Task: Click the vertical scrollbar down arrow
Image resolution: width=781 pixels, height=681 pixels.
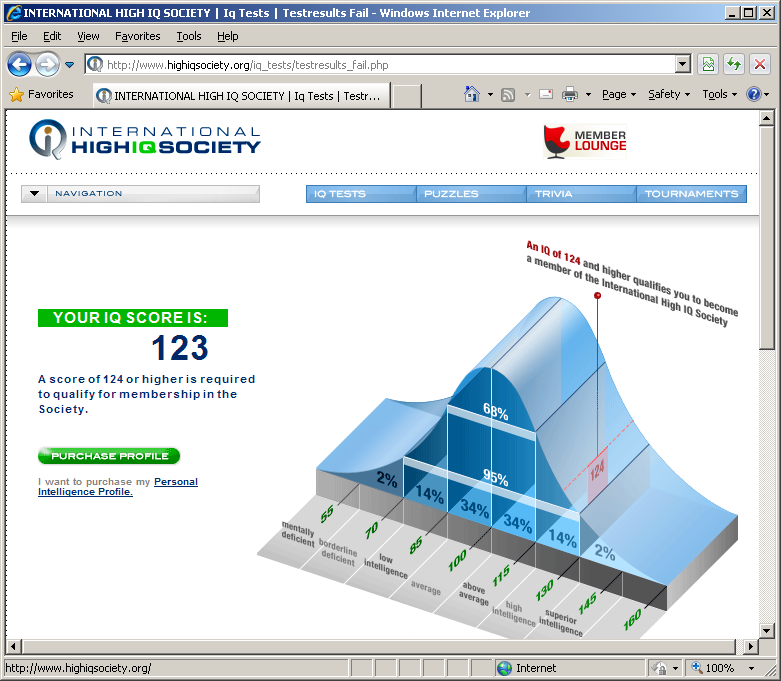Action: pos(766,630)
